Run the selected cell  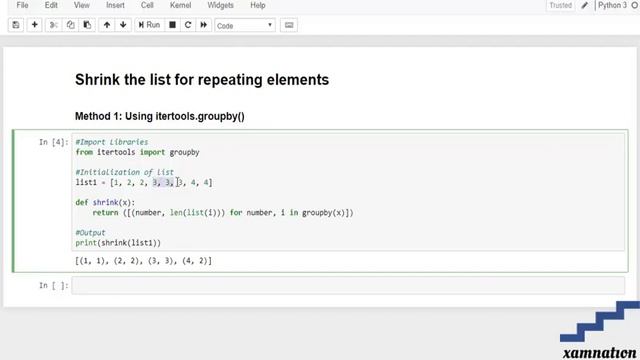[x=149, y=25]
